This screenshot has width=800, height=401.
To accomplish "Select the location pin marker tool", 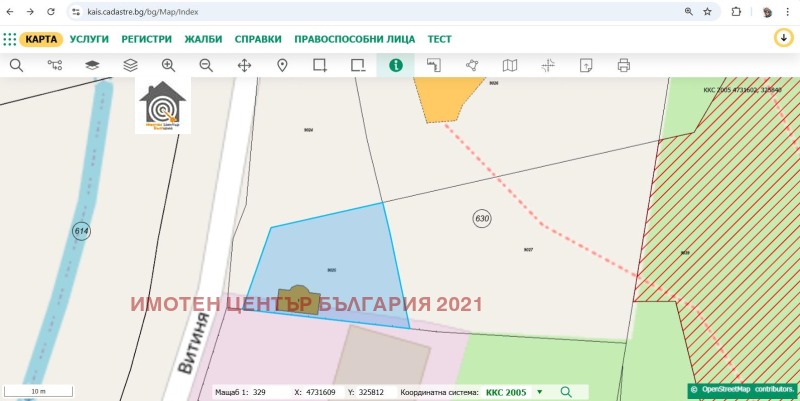I will [x=282, y=65].
